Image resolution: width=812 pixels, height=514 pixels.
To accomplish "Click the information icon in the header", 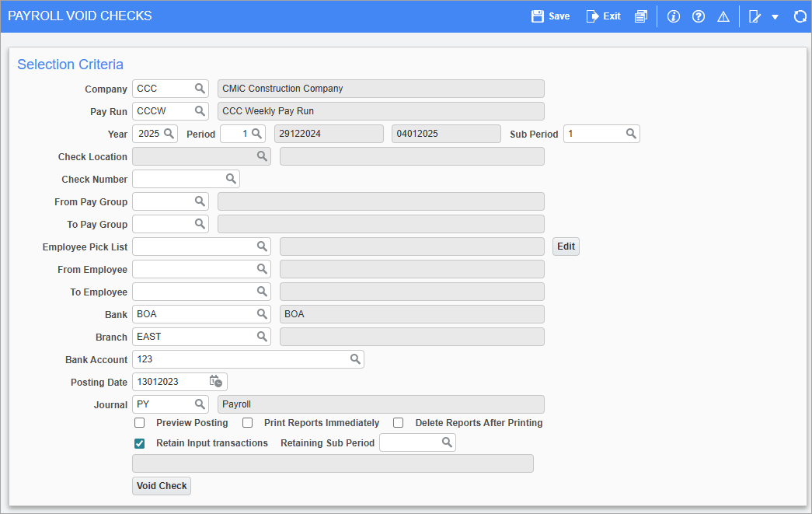I will (673, 16).
